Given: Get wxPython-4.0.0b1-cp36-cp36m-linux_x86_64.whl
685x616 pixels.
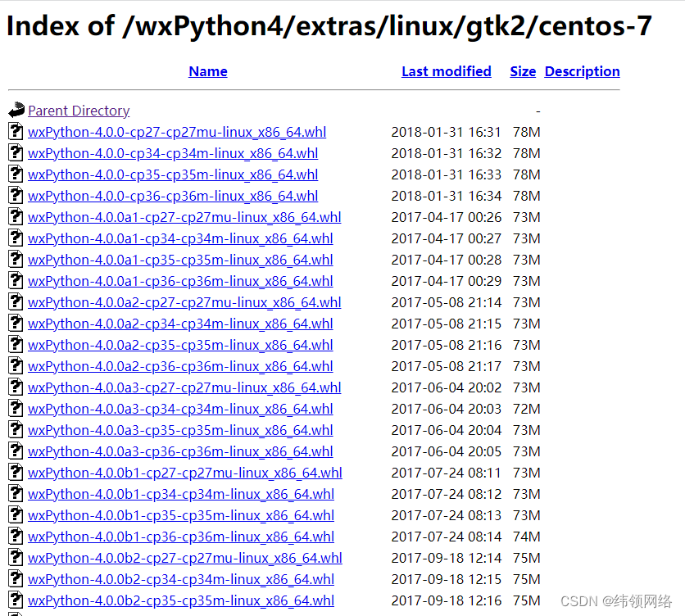Looking at the screenshot, I should pos(181,537).
